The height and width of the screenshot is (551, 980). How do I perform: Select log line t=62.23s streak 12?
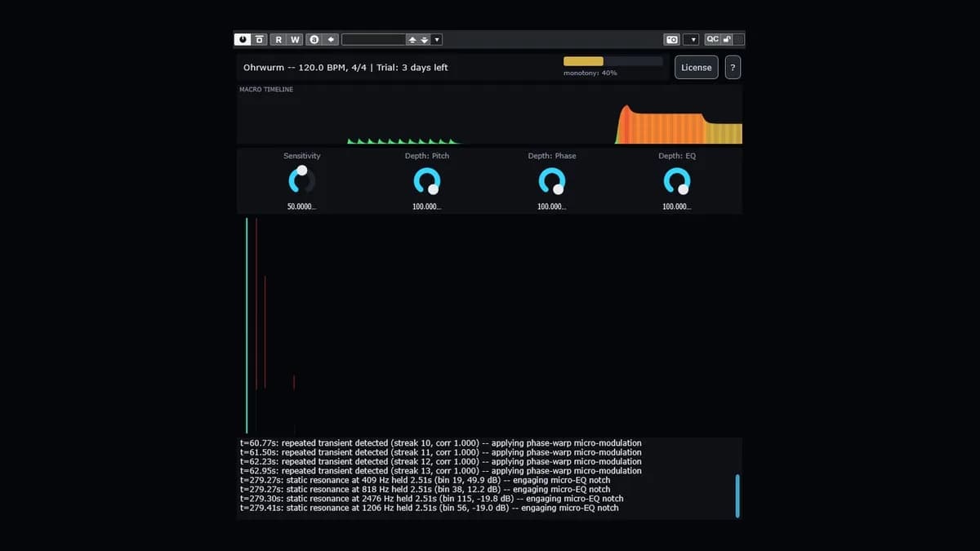[x=441, y=461]
